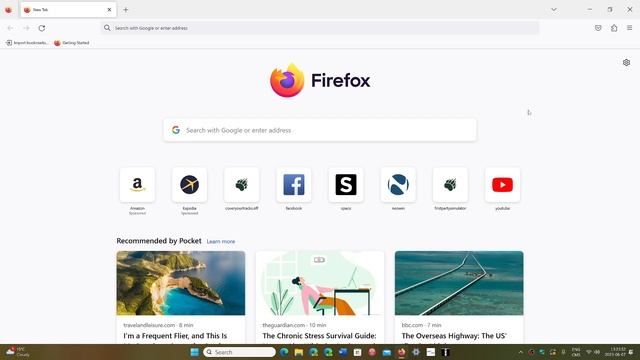The image size is (640, 360).
Task: Open Firefox from the taskbar
Action: (x=402, y=352)
